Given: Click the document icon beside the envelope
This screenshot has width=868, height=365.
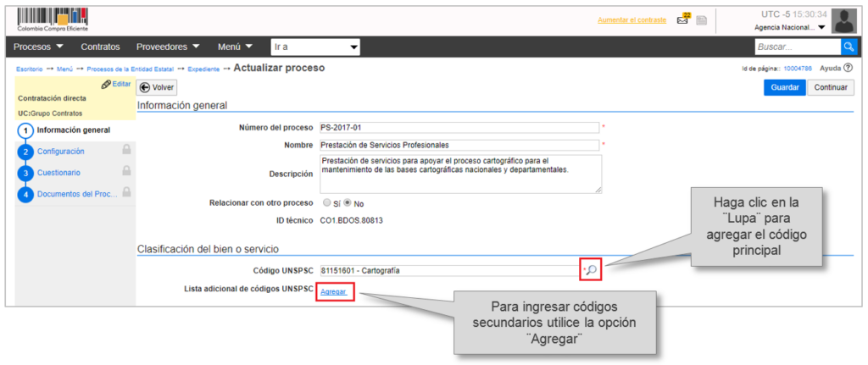Looking at the screenshot, I should point(702,20).
